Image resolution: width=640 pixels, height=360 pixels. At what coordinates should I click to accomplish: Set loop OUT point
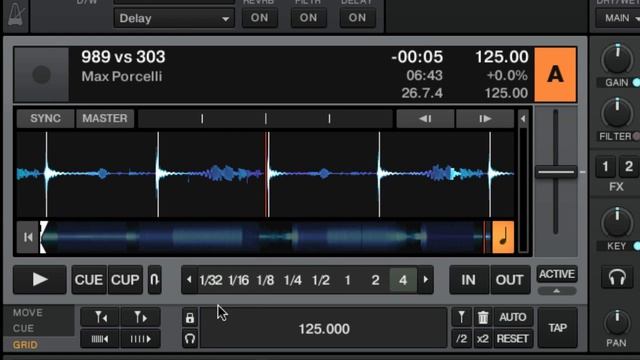coord(509,280)
